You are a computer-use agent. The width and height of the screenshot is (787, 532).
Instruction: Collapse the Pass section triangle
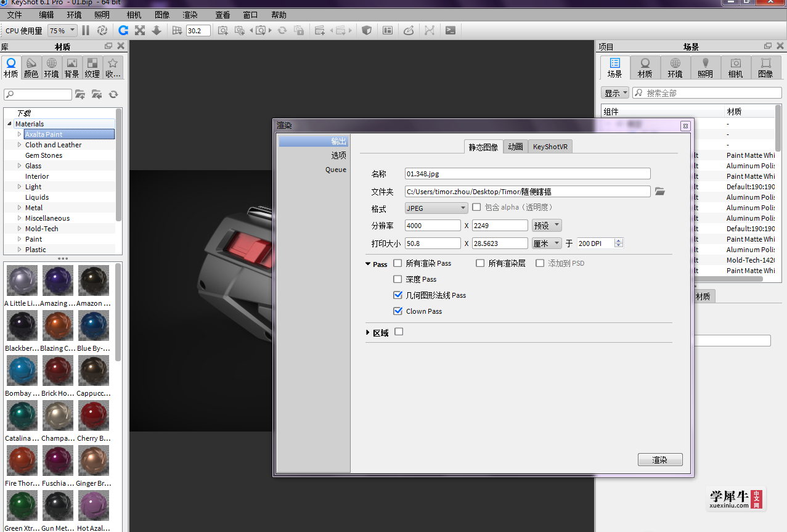368,264
